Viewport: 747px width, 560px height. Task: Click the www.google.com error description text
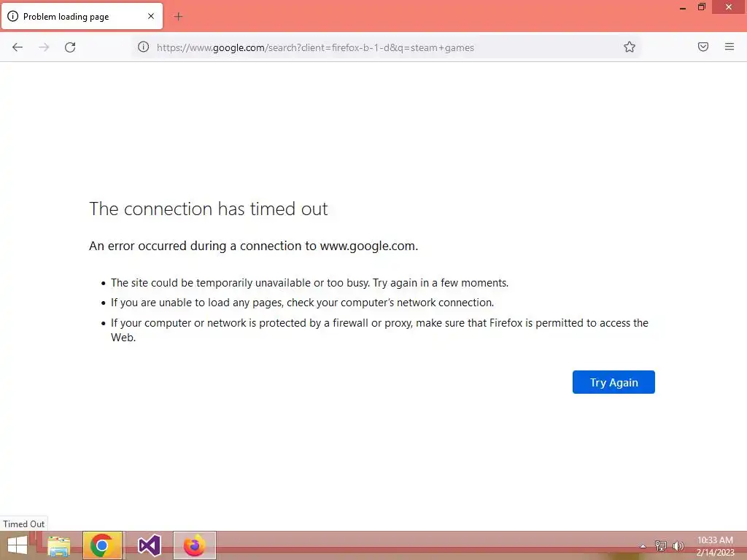click(x=253, y=246)
